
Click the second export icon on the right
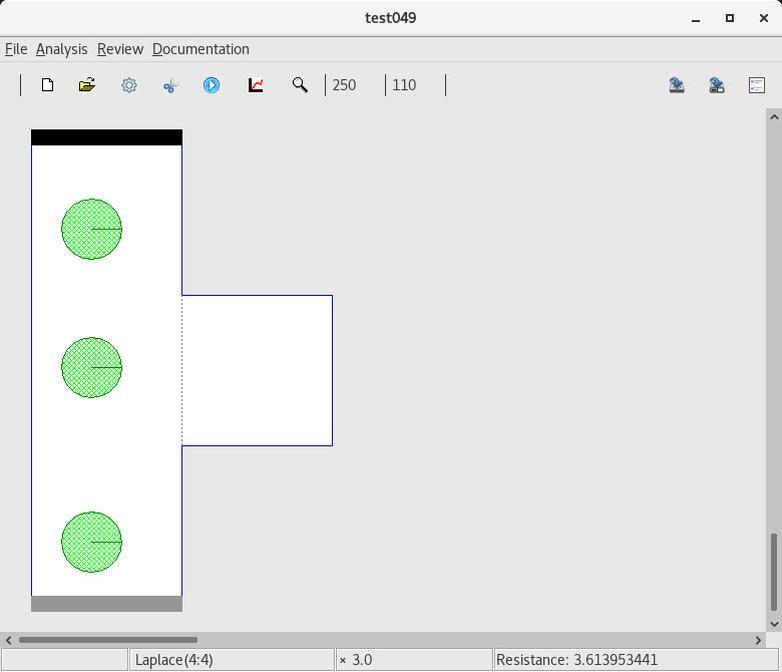point(717,85)
